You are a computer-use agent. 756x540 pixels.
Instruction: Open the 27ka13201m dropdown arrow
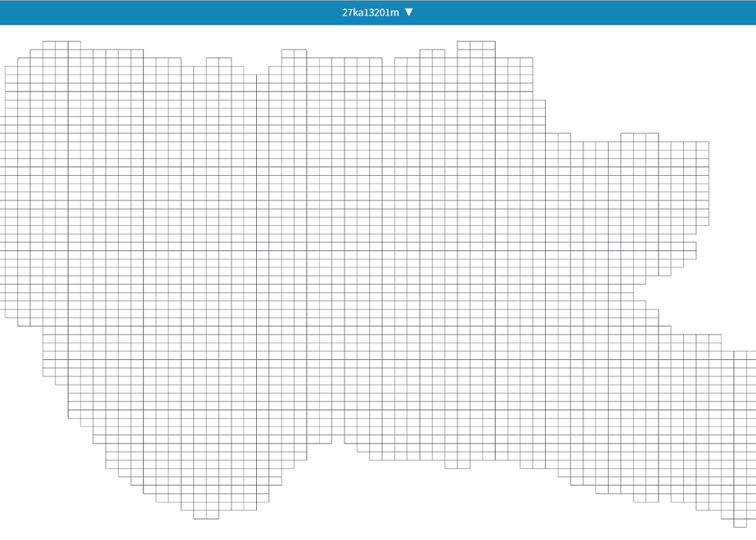click(409, 12)
